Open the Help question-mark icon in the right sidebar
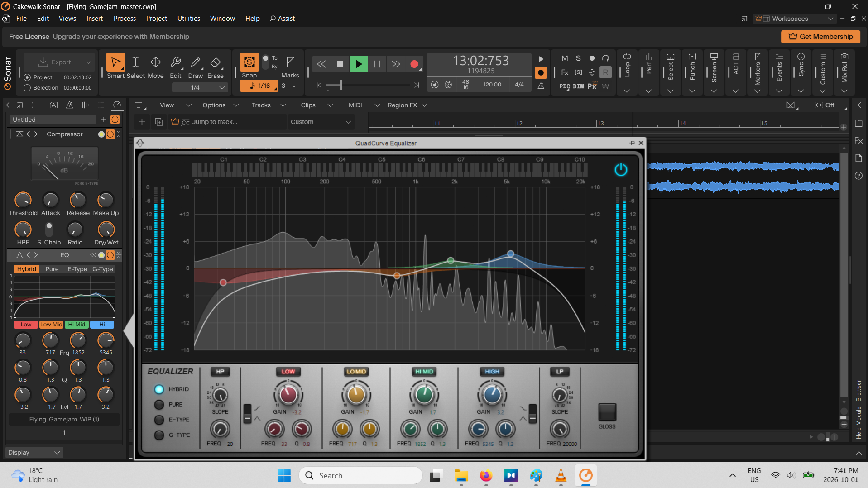868x488 pixels. pyautogui.click(x=858, y=176)
